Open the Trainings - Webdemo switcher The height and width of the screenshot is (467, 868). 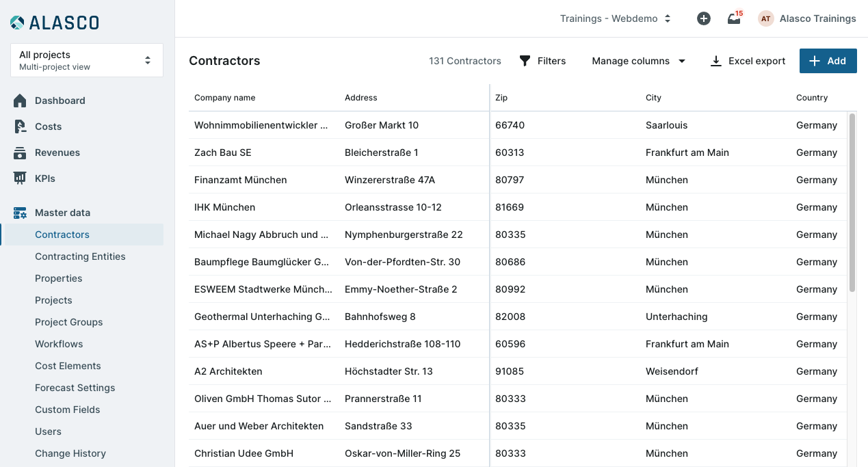click(x=616, y=18)
